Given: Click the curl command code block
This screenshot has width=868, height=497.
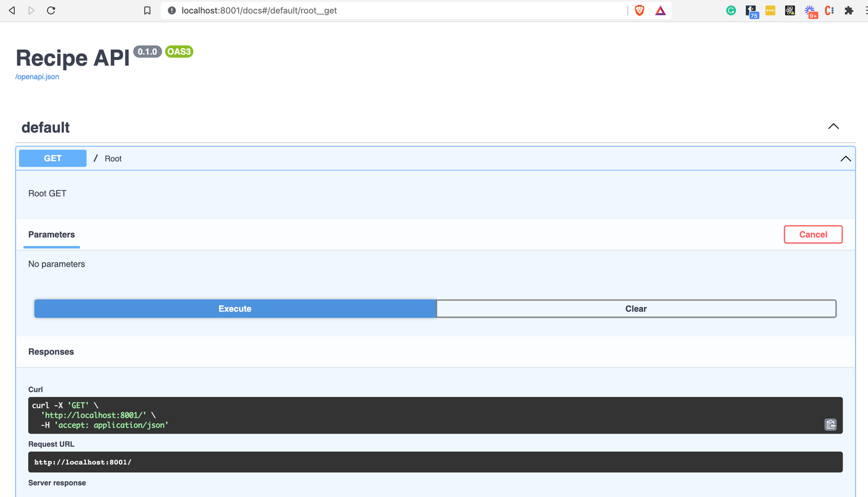Looking at the screenshot, I should [x=435, y=415].
